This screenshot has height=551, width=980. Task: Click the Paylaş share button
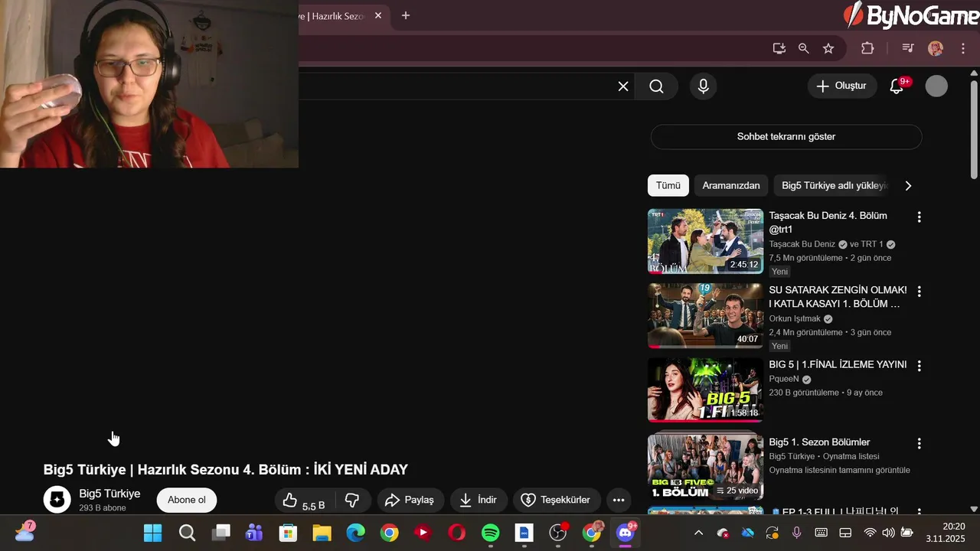click(x=410, y=500)
